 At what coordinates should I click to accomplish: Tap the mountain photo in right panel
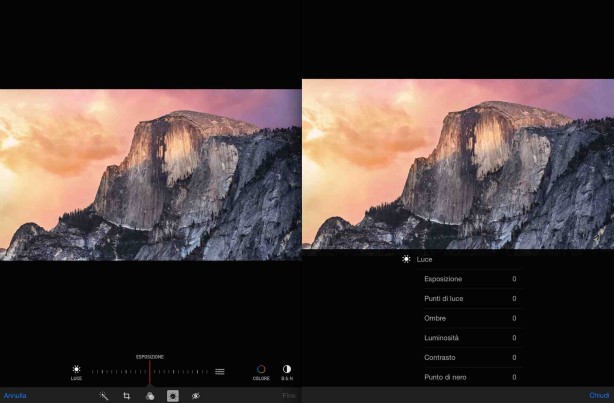pos(458,164)
